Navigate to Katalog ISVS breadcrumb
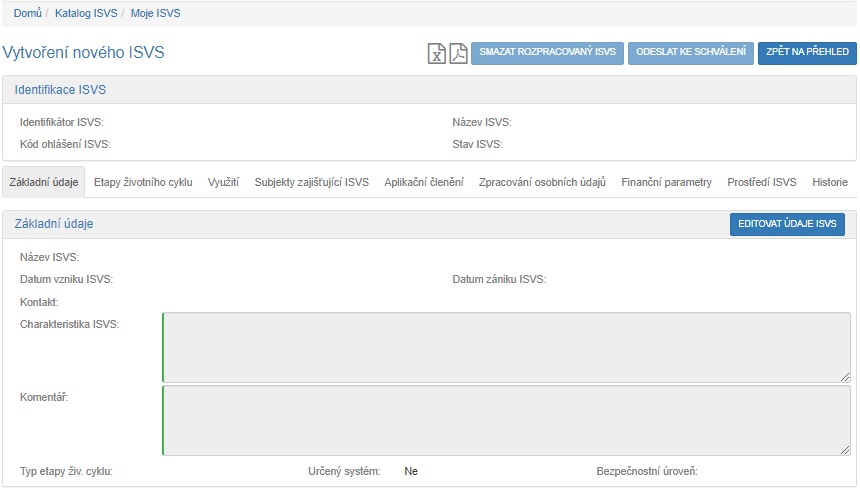Image resolution: width=860 pixels, height=489 pixels. tap(84, 13)
